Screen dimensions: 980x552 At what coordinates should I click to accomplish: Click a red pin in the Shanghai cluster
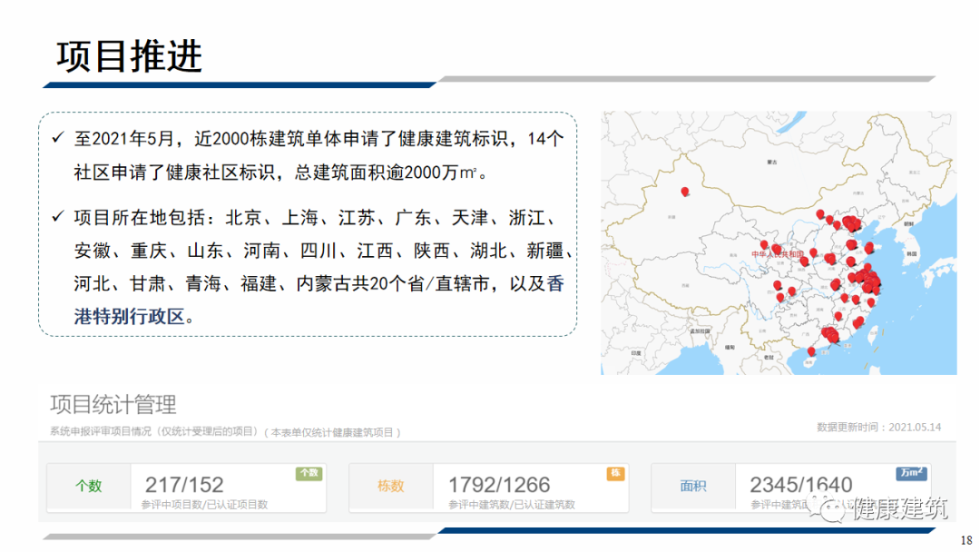click(869, 280)
